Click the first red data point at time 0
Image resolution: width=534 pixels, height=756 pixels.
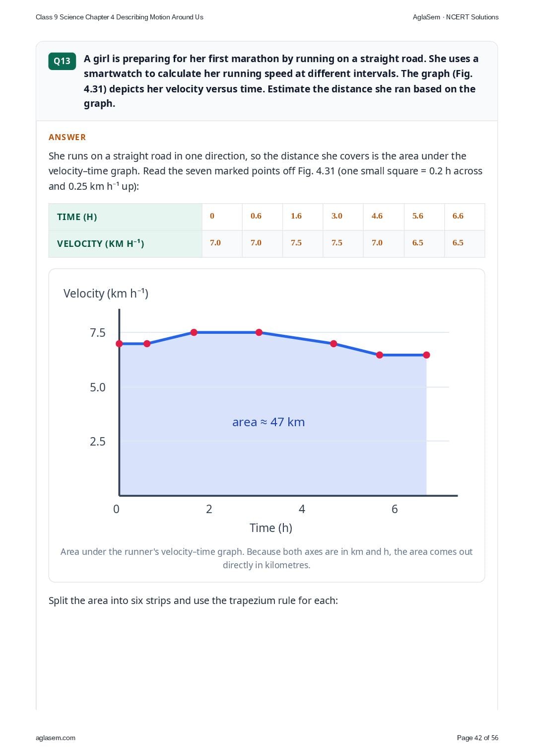point(119,344)
